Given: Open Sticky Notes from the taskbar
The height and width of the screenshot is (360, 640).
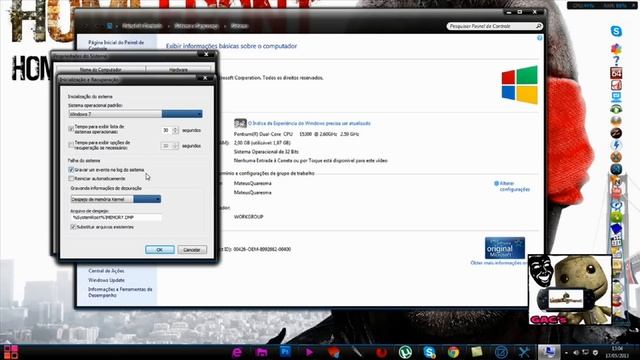Looking at the screenshot, I should tap(476, 352).
